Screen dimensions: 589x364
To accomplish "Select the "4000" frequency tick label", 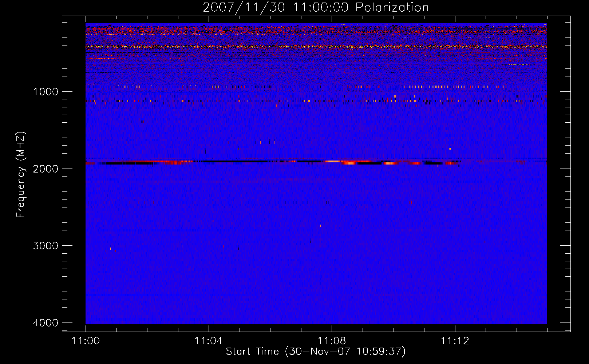I will click(46, 323).
